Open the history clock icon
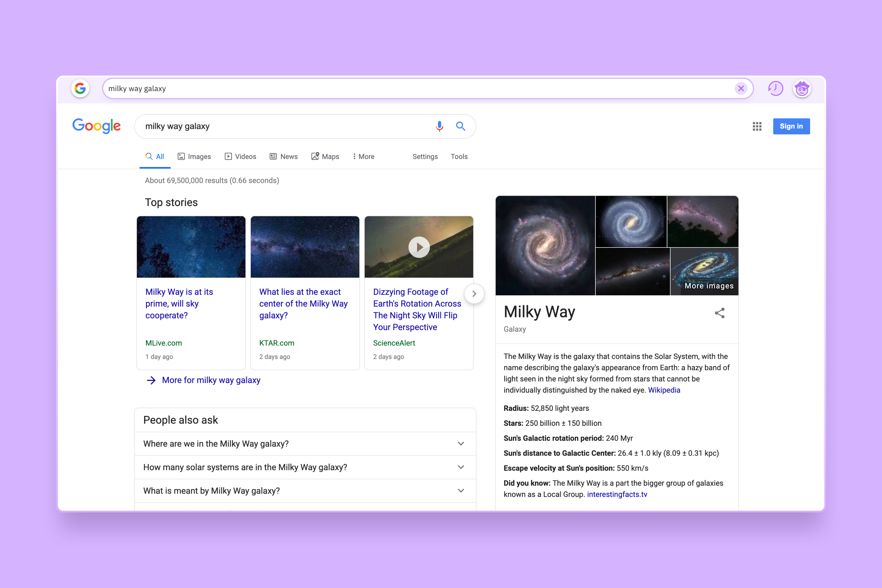 point(775,88)
